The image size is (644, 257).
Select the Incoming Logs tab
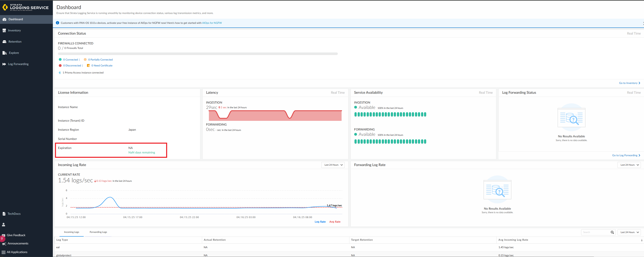pyautogui.click(x=71, y=232)
